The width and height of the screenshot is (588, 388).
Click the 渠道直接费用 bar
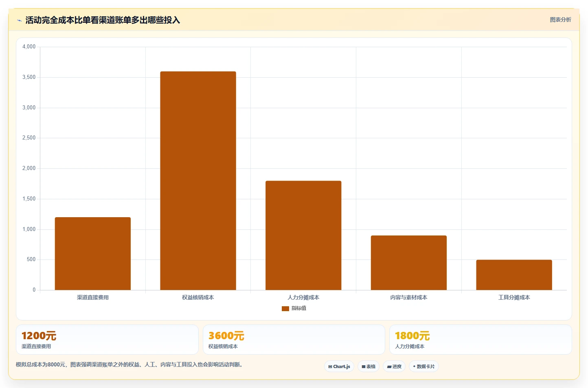point(93,254)
